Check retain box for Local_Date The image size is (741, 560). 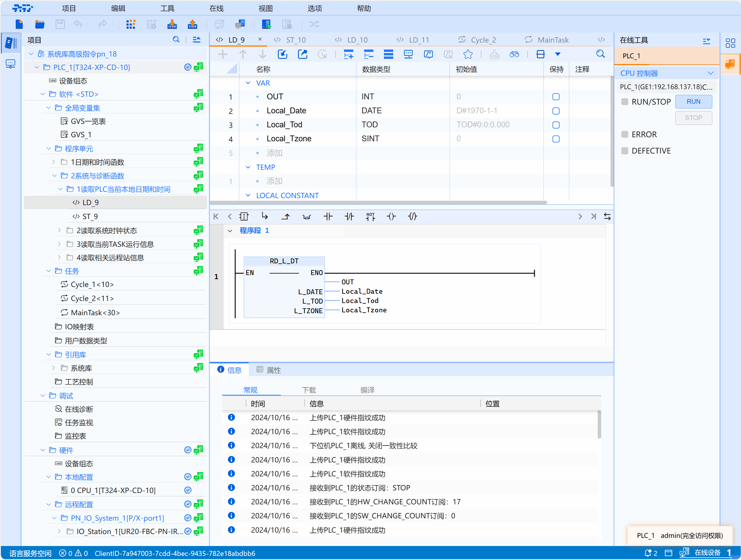coord(556,111)
